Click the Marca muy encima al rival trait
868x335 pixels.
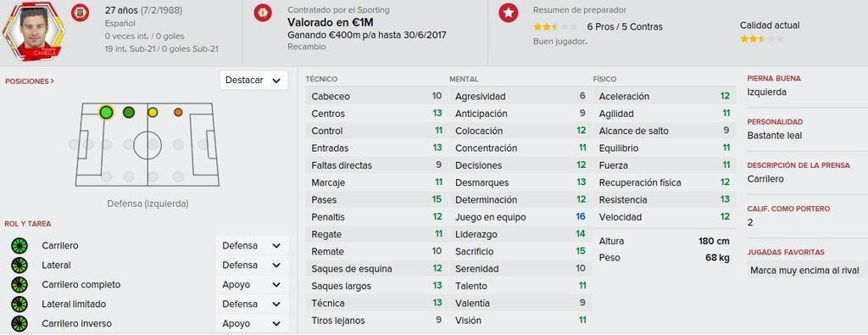click(805, 271)
